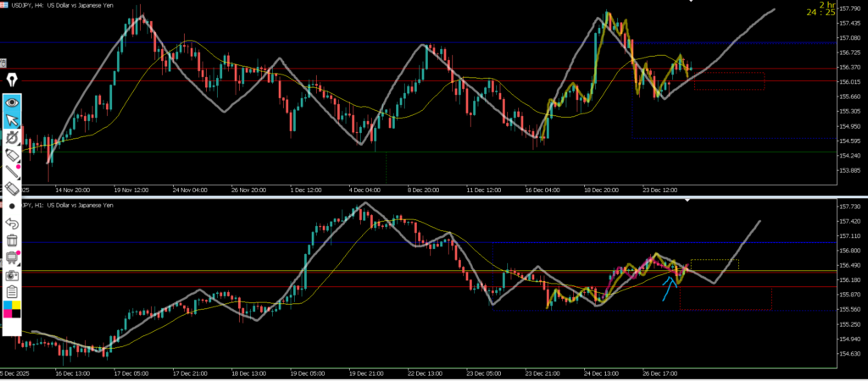Click the pen nib drawing icon

(13, 80)
